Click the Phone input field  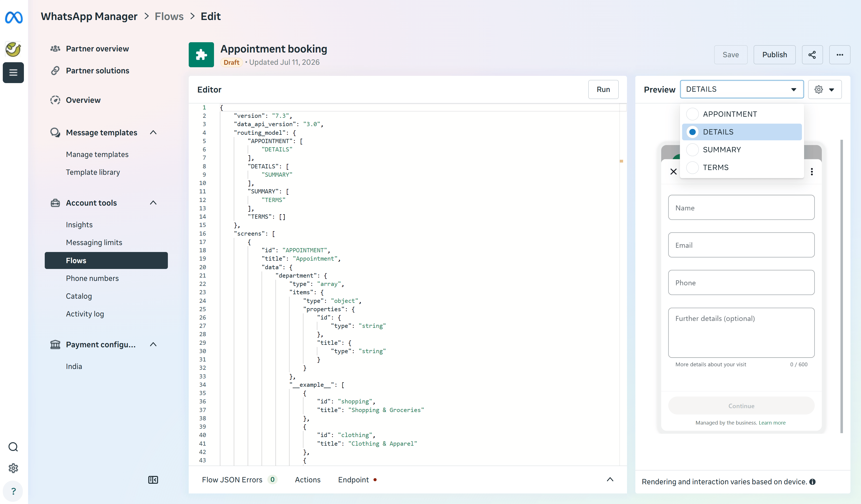point(741,283)
